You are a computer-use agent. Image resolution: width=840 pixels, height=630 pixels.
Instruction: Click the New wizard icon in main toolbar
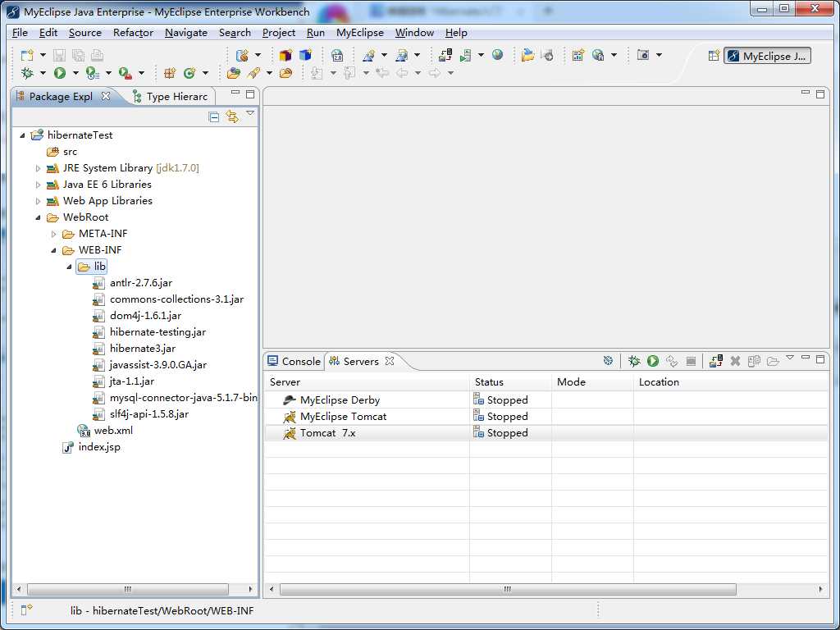click(27, 55)
